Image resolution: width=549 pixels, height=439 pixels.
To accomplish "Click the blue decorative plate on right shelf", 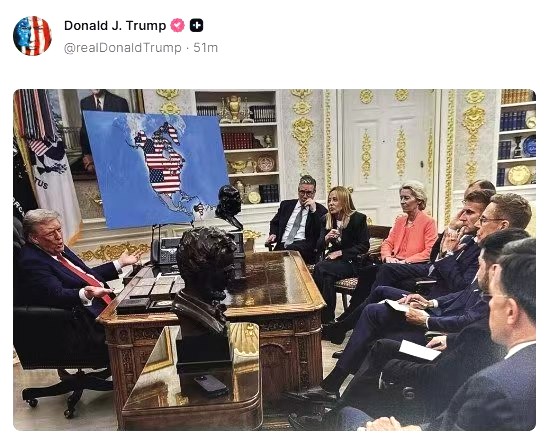I will coord(529,145).
